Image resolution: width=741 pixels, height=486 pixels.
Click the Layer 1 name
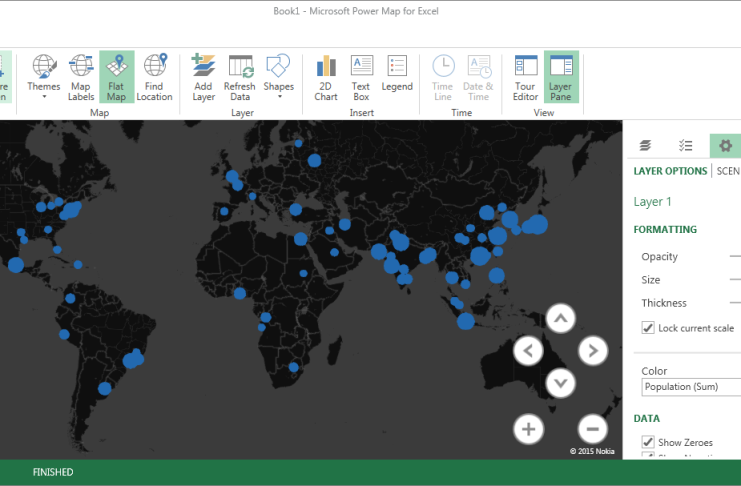tap(652, 202)
